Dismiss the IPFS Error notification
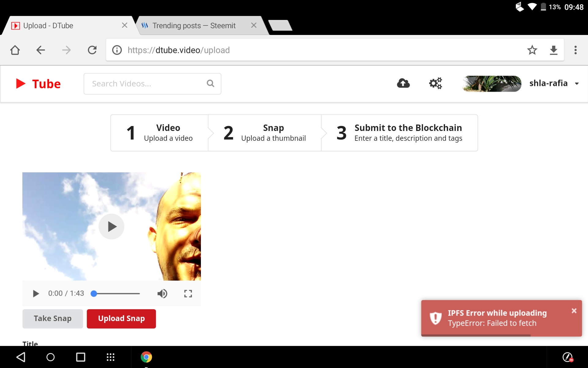This screenshot has width=588, height=368. pyautogui.click(x=574, y=311)
